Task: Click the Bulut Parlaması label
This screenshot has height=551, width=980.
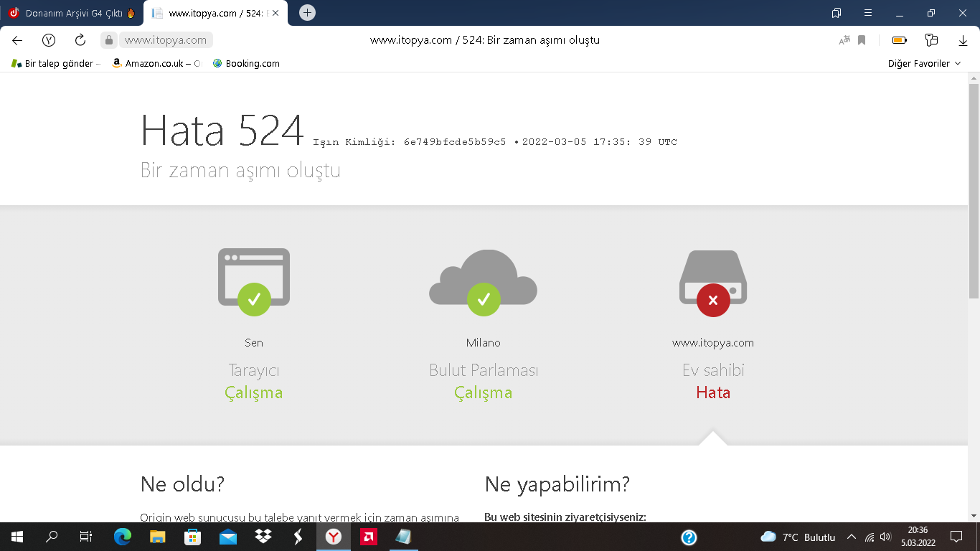Action: 484,370
